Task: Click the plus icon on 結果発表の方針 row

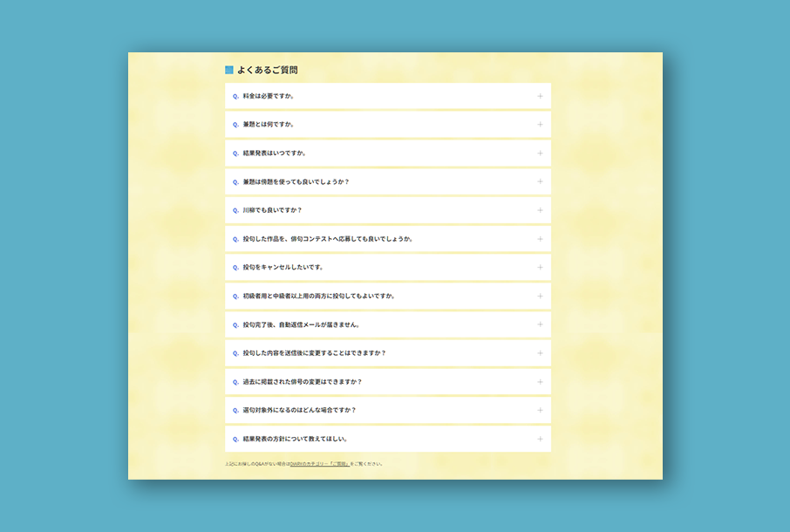Action: [540, 439]
